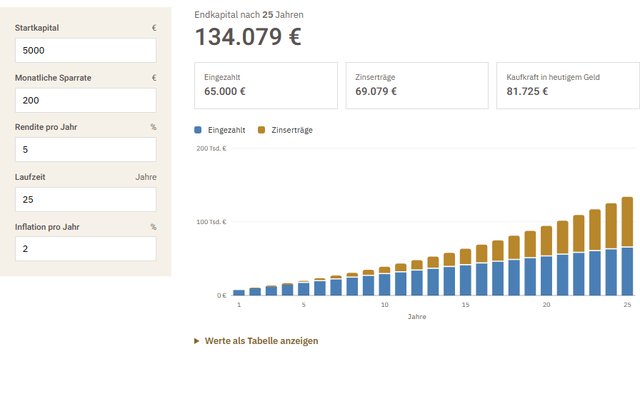Click the '0 €' axis label

pyautogui.click(x=222, y=295)
